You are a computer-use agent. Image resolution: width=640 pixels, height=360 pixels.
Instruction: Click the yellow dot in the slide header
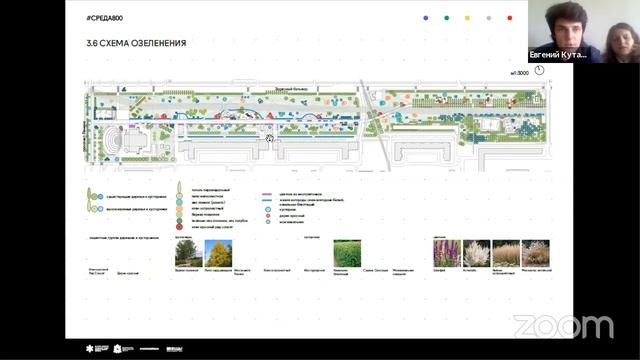coord(467,18)
